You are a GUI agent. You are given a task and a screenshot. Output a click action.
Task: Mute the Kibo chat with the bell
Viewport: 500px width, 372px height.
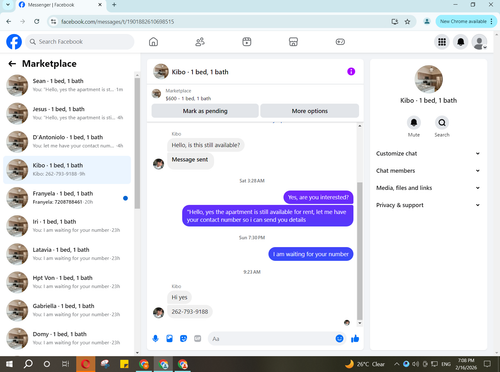coord(414,123)
